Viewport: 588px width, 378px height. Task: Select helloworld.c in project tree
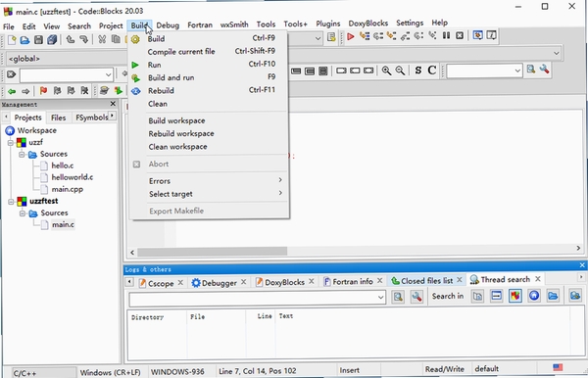pos(73,177)
